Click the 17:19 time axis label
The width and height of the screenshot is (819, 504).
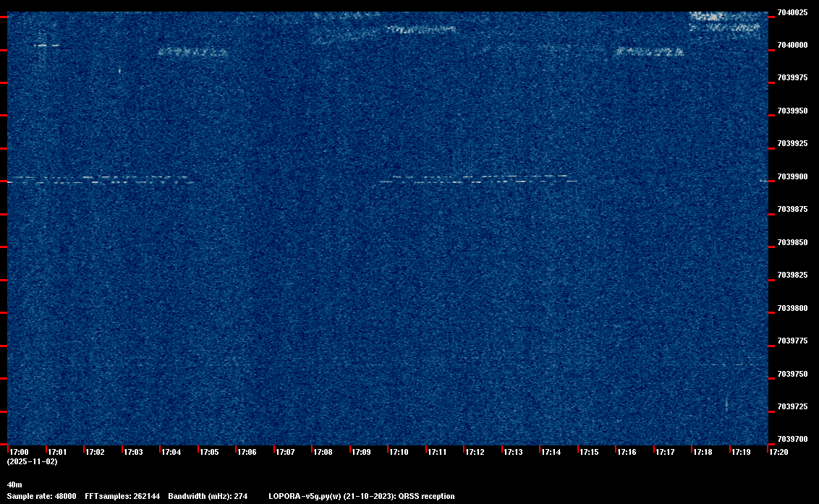(x=741, y=452)
